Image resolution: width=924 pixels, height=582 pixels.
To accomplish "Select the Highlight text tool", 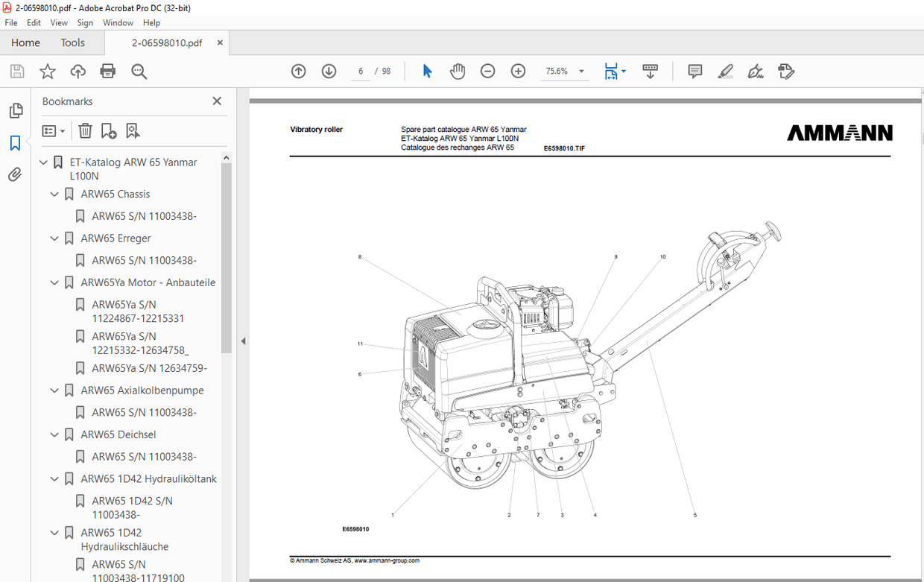I will [725, 71].
